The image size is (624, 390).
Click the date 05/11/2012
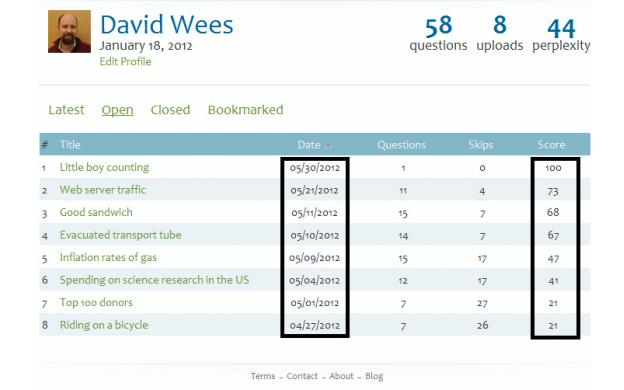tap(314, 213)
